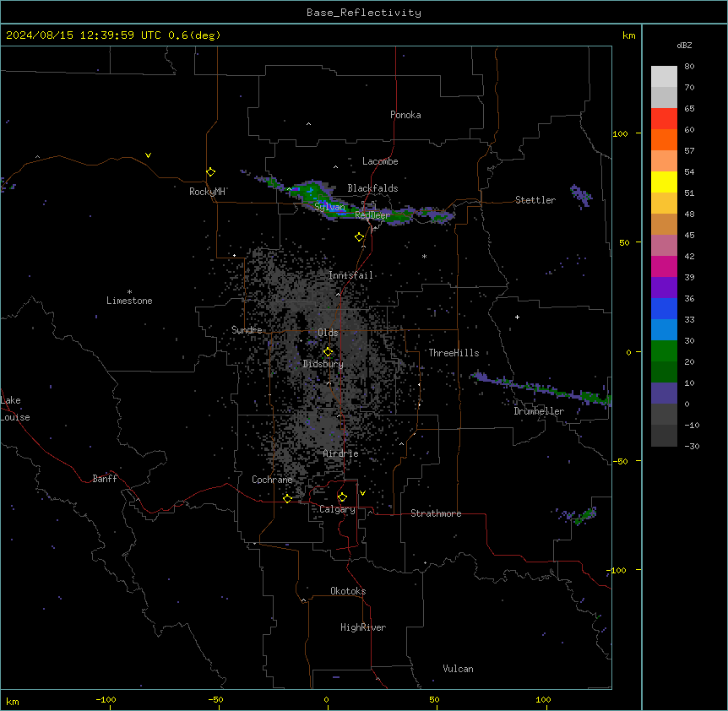Click the -50 tick on horizontal km axis
This screenshot has height=711, width=728.
pyautogui.click(x=215, y=699)
